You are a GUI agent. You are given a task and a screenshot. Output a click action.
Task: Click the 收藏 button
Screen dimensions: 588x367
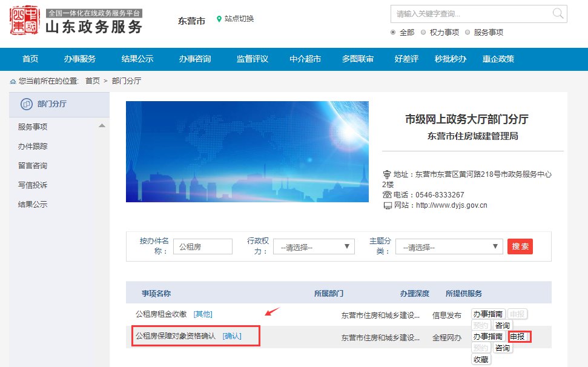pyautogui.click(x=481, y=360)
